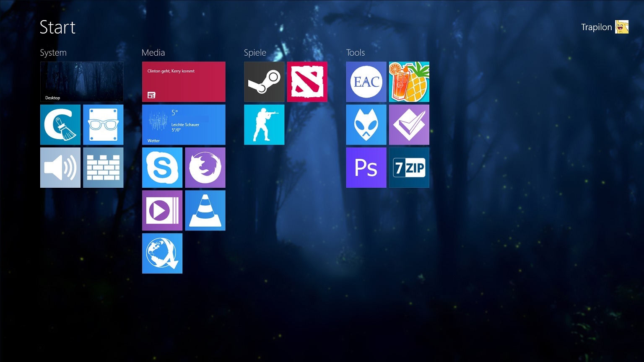Open the pineapple cocktail tile

pos(409,82)
